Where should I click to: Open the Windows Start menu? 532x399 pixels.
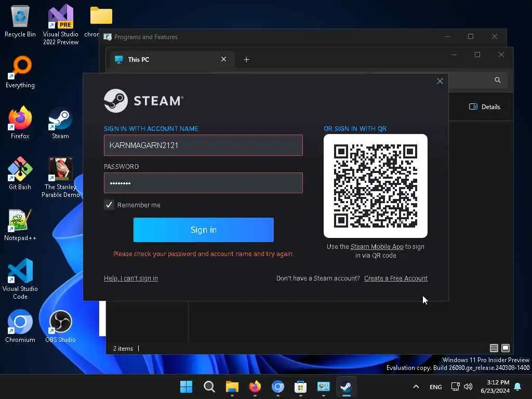[186, 387]
